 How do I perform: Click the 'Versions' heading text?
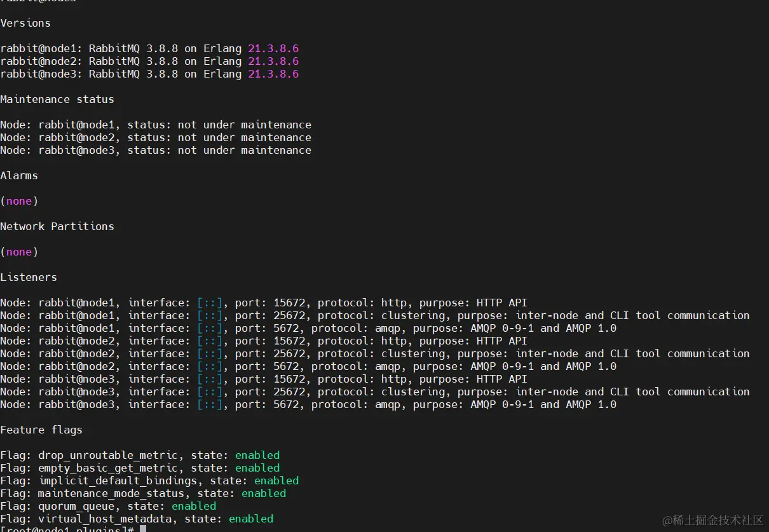pos(25,23)
